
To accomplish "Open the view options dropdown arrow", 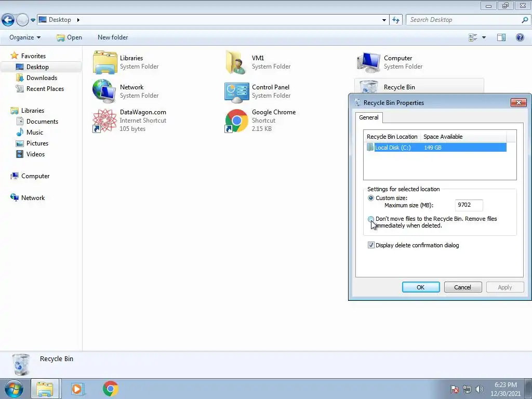I will pyautogui.click(x=484, y=37).
